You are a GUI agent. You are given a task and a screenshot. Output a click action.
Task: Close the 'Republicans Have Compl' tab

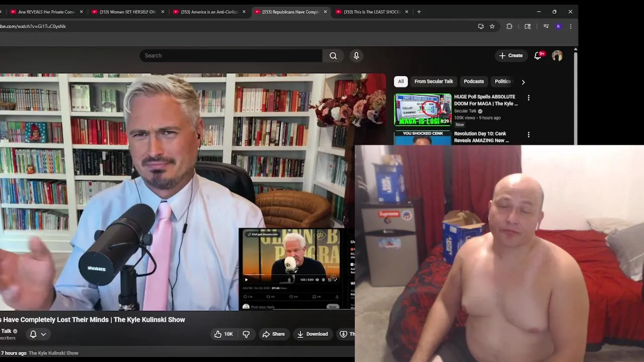[326, 12]
